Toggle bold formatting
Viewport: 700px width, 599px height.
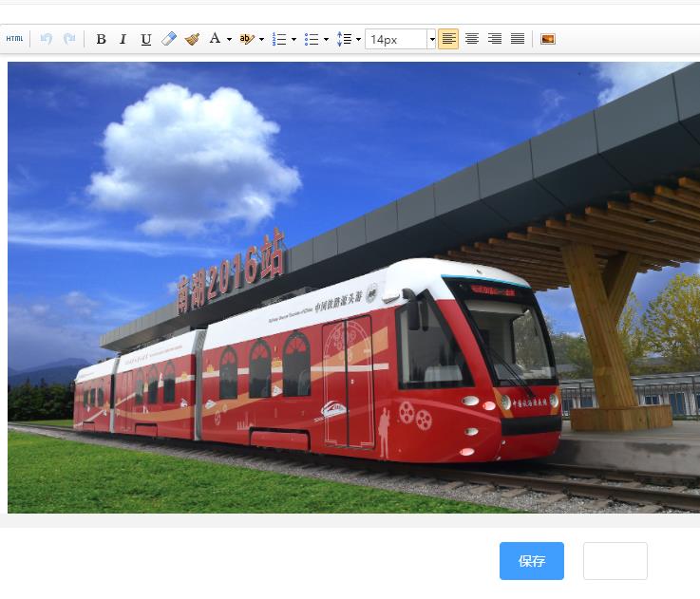101,39
